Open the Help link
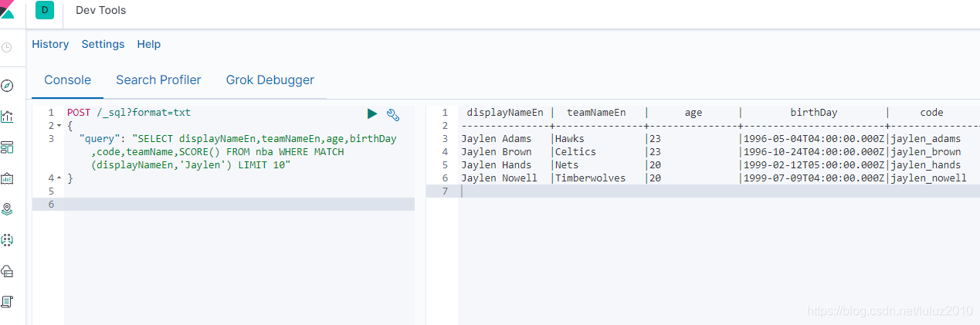Viewport: 980px width, 325px height. pos(149,44)
